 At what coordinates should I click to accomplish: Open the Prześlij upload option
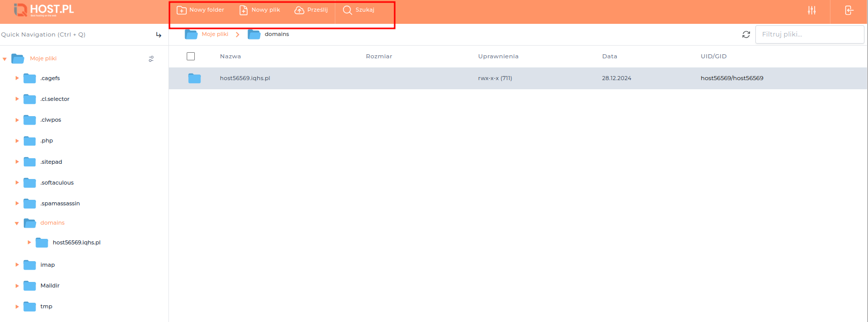pyautogui.click(x=311, y=10)
